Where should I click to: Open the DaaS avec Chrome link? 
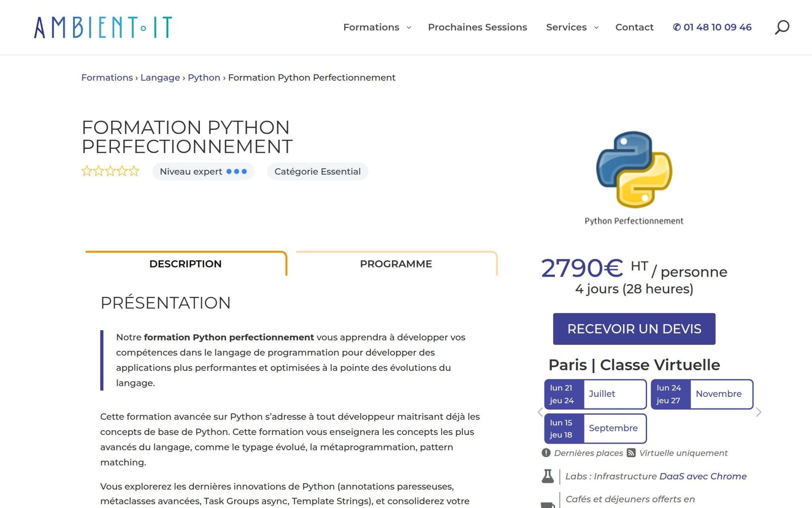click(703, 476)
